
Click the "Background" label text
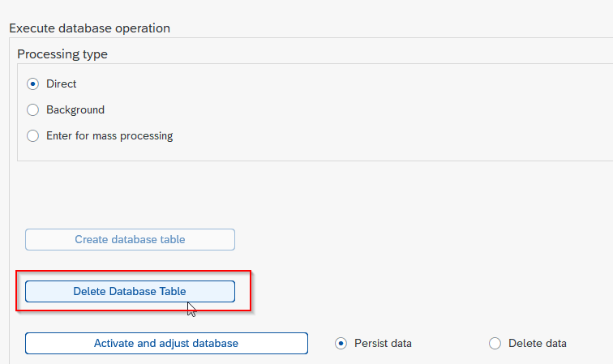(x=75, y=110)
